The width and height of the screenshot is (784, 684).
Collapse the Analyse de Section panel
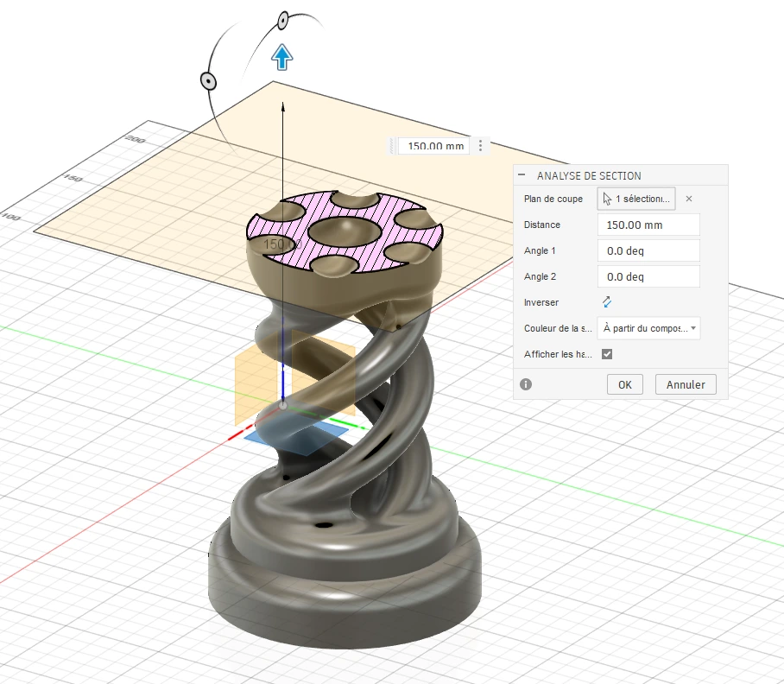tap(522, 175)
